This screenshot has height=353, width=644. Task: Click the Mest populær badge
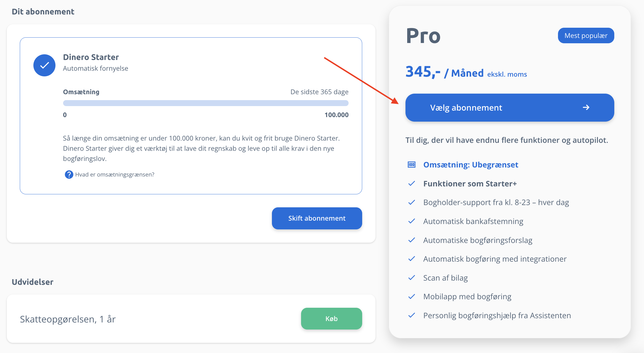click(x=586, y=36)
